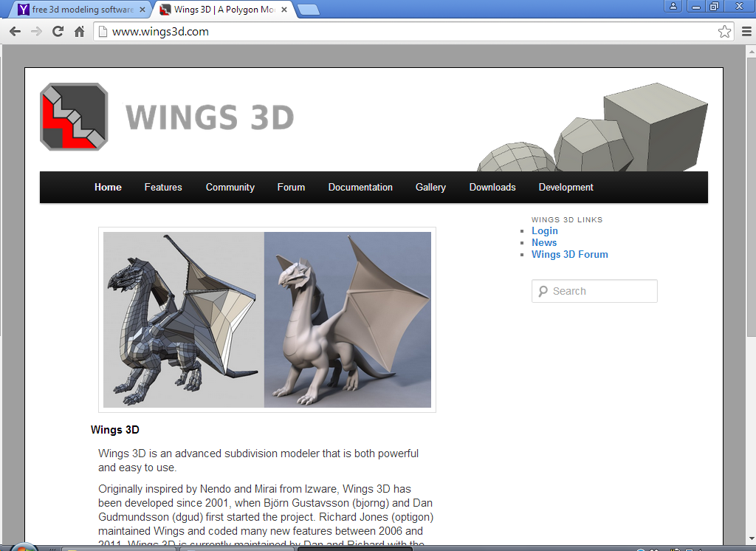Go to the Downloads page
Image resolution: width=756 pixels, height=551 pixels.
[x=492, y=187]
